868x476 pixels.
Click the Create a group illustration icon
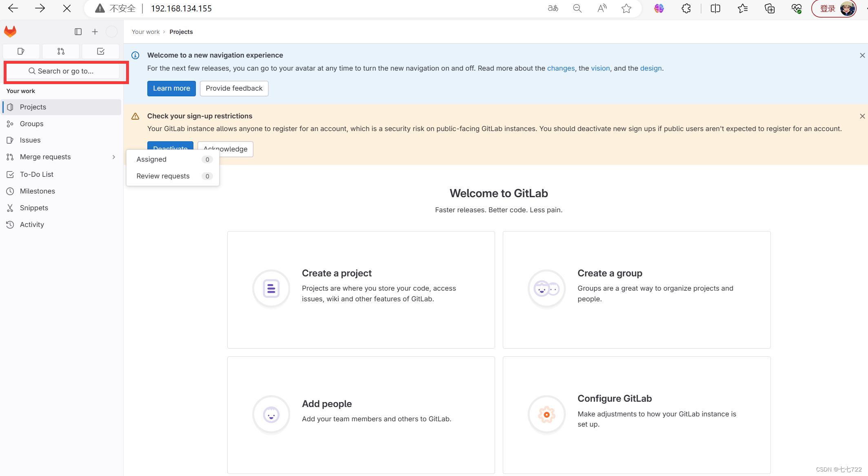tap(546, 289)
